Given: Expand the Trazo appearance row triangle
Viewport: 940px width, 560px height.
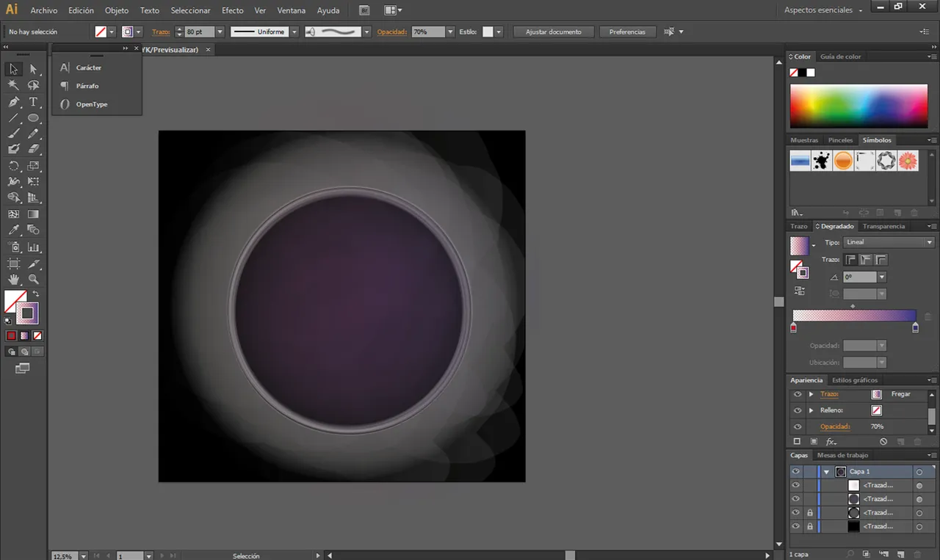Looking at the screenshot, I should click(811, 394).
